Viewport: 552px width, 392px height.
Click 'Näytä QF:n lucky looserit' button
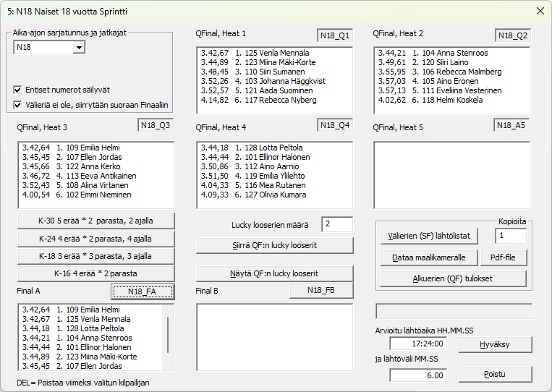coord(274,273)
